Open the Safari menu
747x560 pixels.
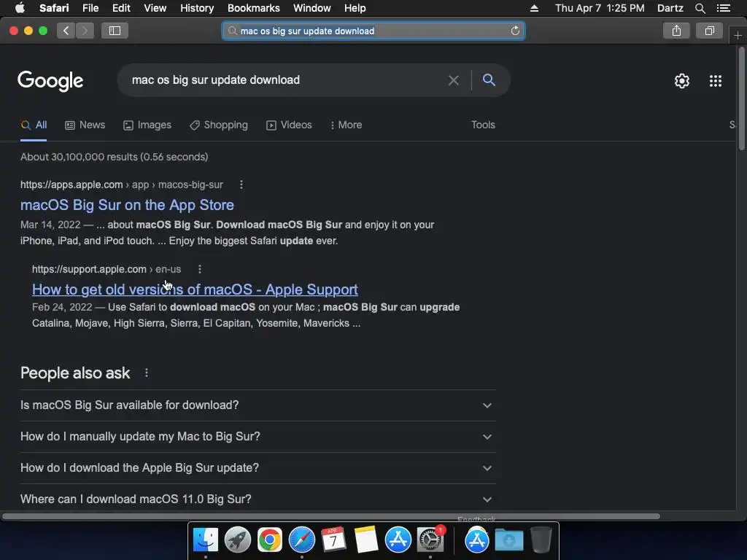[54, 8]
